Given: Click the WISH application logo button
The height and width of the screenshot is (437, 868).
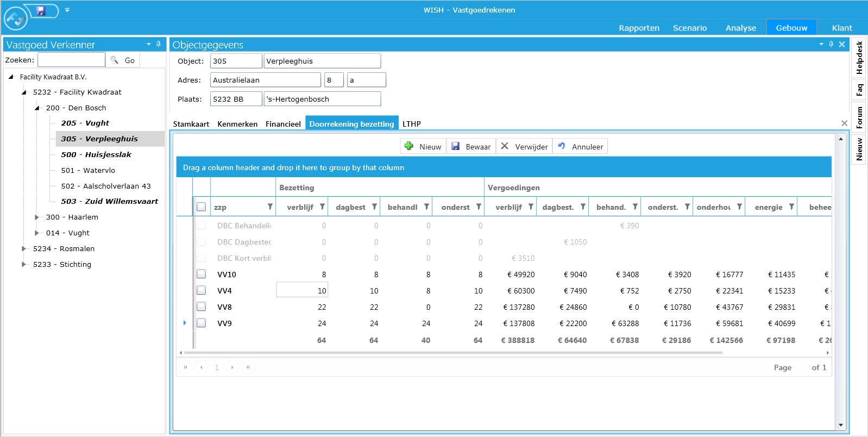Looking at the screenshot, I should (15, 19).
